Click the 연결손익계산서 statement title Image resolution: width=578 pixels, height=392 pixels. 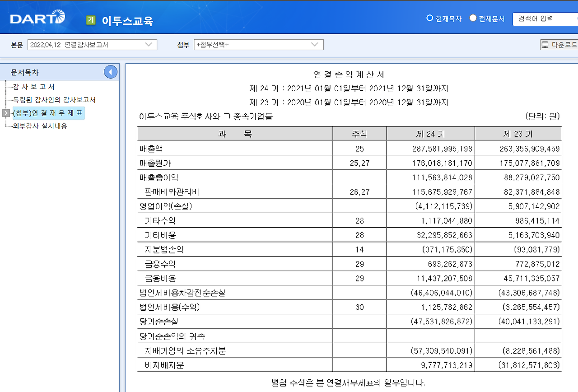(349, 75)
